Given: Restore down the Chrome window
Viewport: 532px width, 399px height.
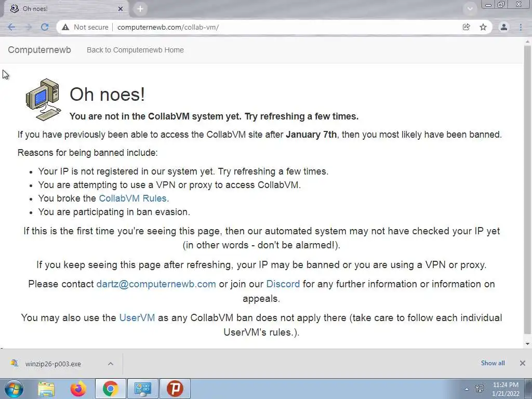Looking at the screenshot, I should pos(501,5).
